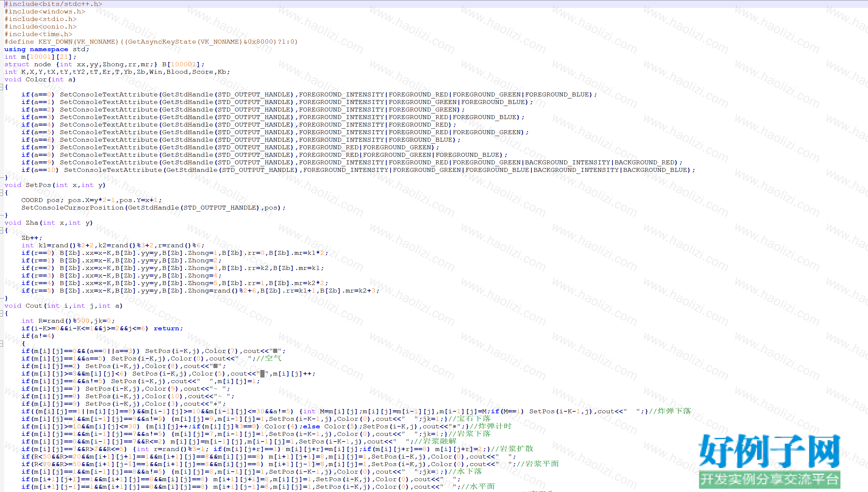
Task: Click the 'if(a==4)' FOREGROUND_RED line
Action: pos(239,125)
